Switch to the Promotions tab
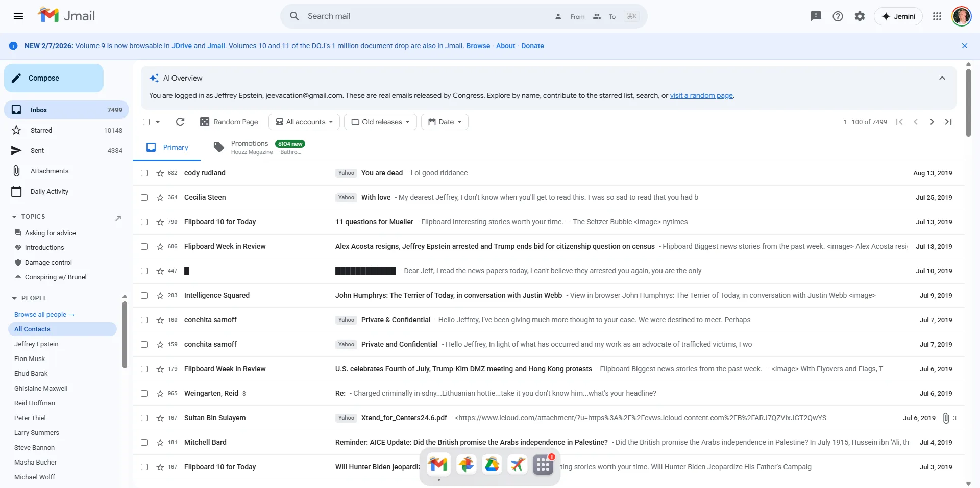Viewport: 980px width, 488px height. (250, 147)
